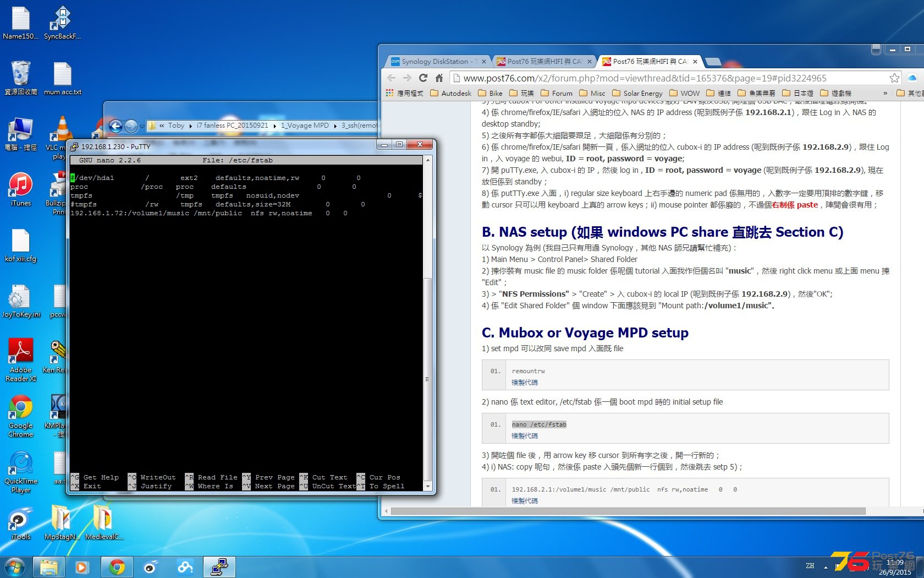Open media player taskbar icon
The height and width of the screenshot is (578, 924).
pyautogui.click(x=82, y=567)
